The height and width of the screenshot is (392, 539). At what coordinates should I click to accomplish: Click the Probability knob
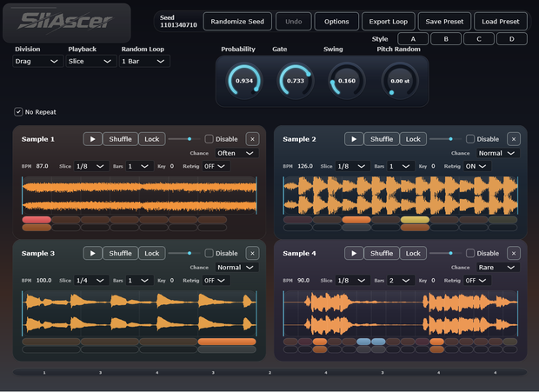244,81
